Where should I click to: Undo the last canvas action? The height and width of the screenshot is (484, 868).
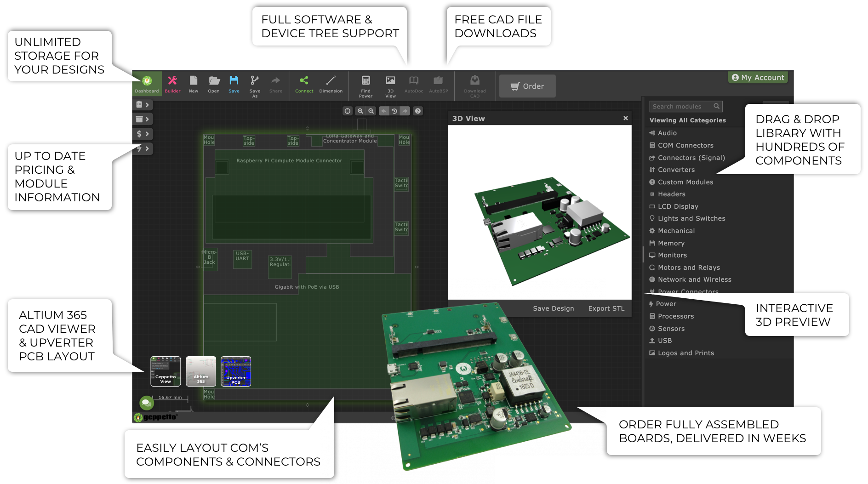[x=383, y=111]
